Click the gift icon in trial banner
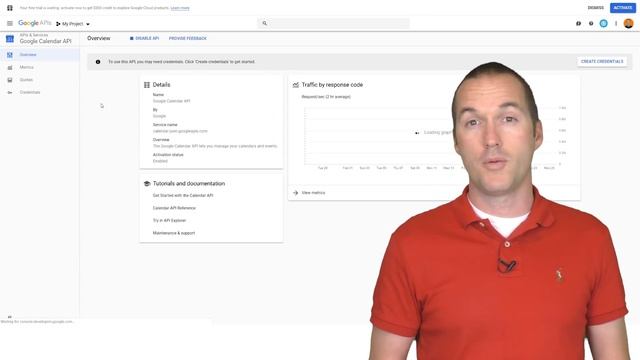 tap(10, 8)
